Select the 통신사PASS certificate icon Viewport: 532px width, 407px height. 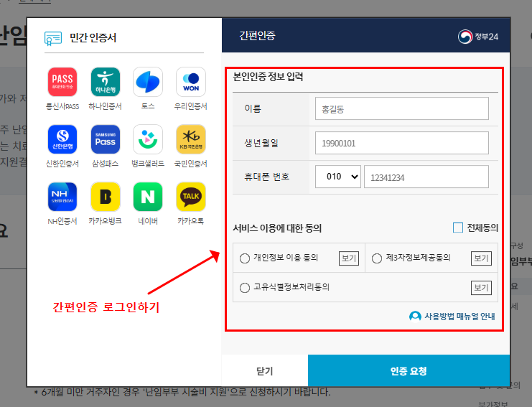[x=62, y=82]
